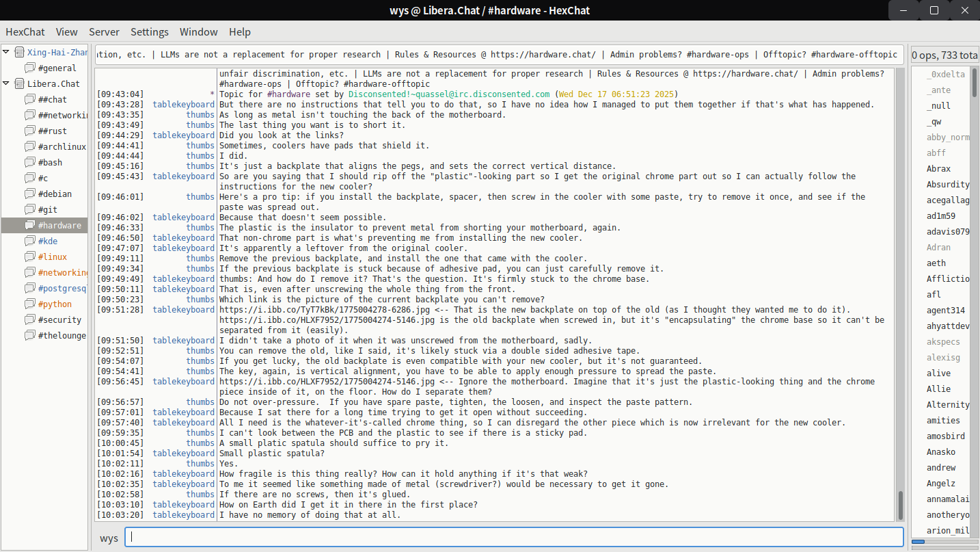Click the channel icon next to #general
The height and width of the screenshot is (552, 980).
click(29, 68)
